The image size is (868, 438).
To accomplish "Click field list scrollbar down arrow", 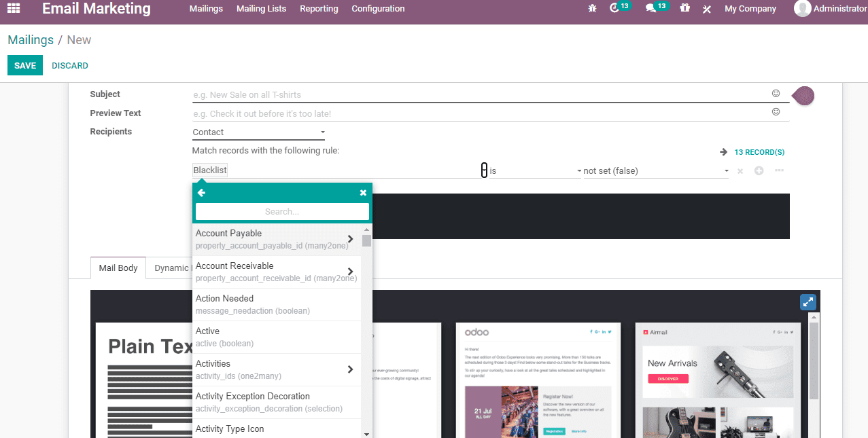I will (366, 434).
